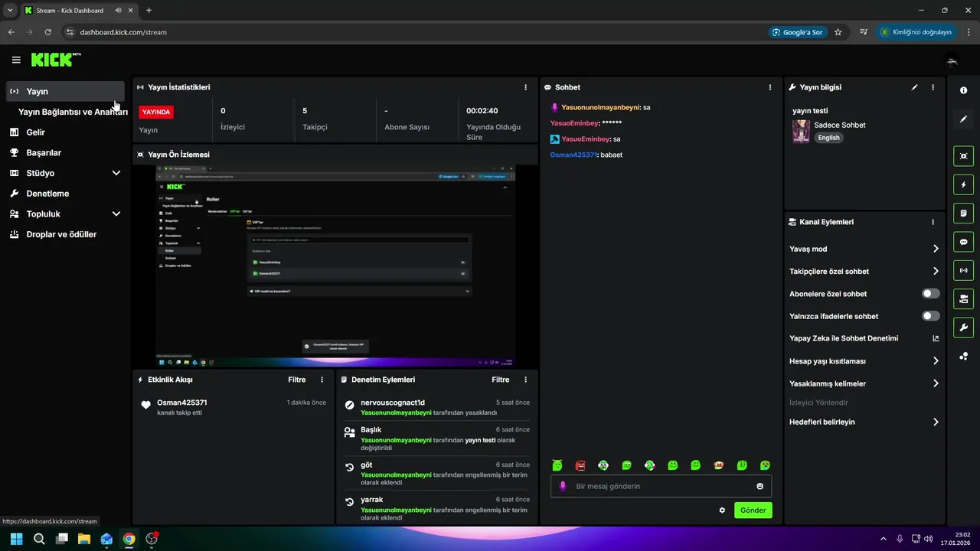The image size is (980, 551).
Task: Open Filtre in Etkinlik Akışı panel
Action: coord(297,380)
